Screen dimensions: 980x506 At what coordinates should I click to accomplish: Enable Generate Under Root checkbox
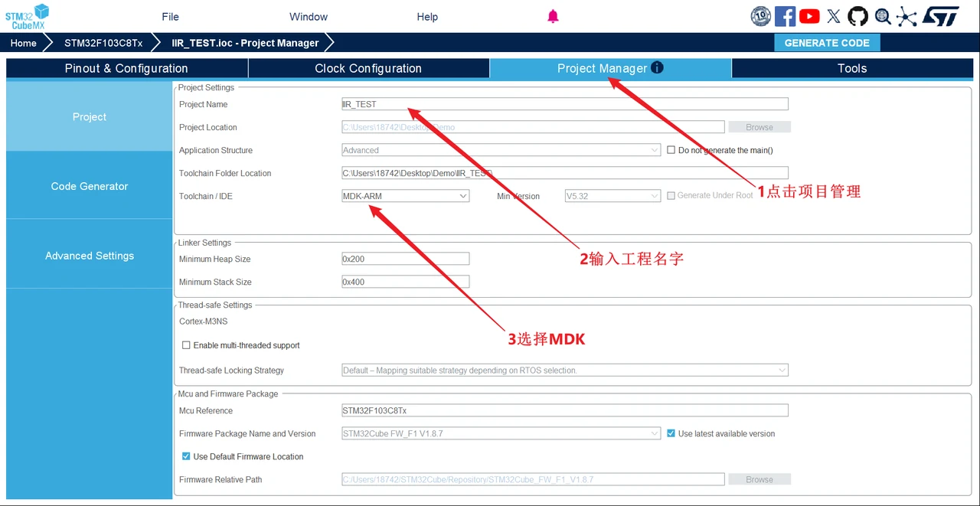(x=671, y=196)
